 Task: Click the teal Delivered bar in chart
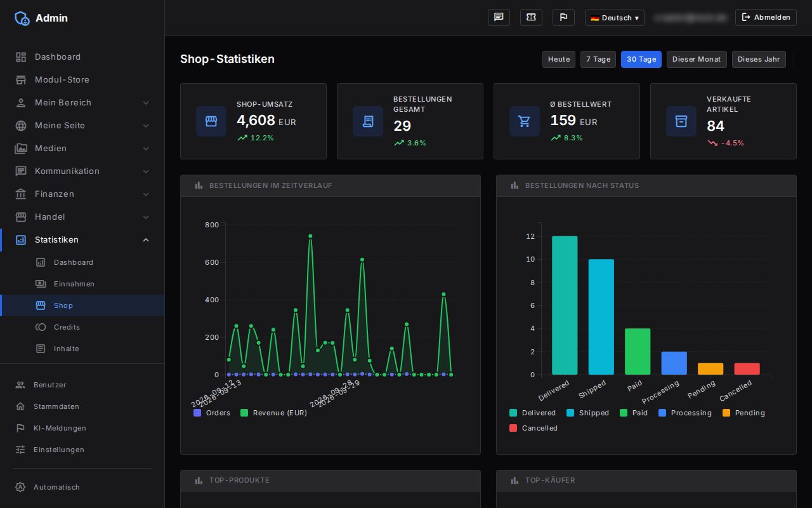565,305
